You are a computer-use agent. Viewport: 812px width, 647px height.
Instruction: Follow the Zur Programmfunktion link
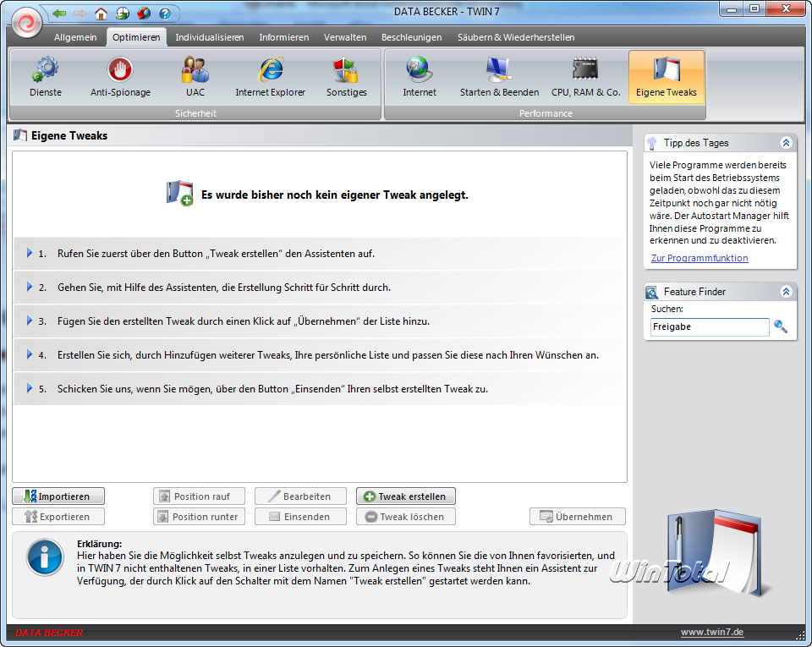point(700,258)
